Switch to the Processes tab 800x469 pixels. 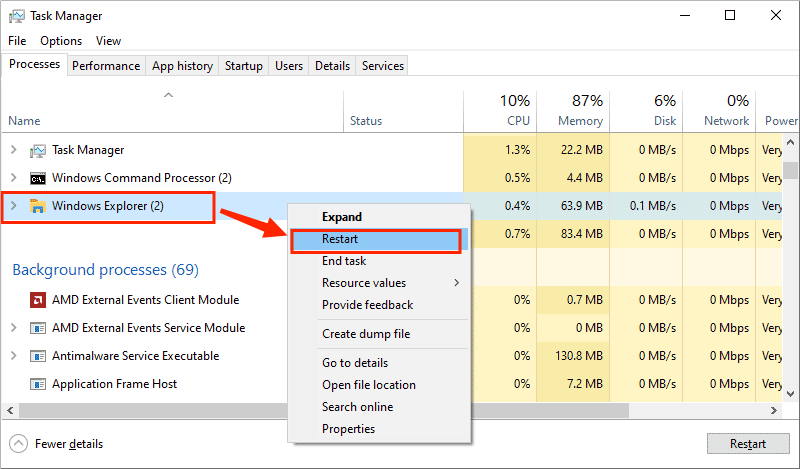click(34, 64)
